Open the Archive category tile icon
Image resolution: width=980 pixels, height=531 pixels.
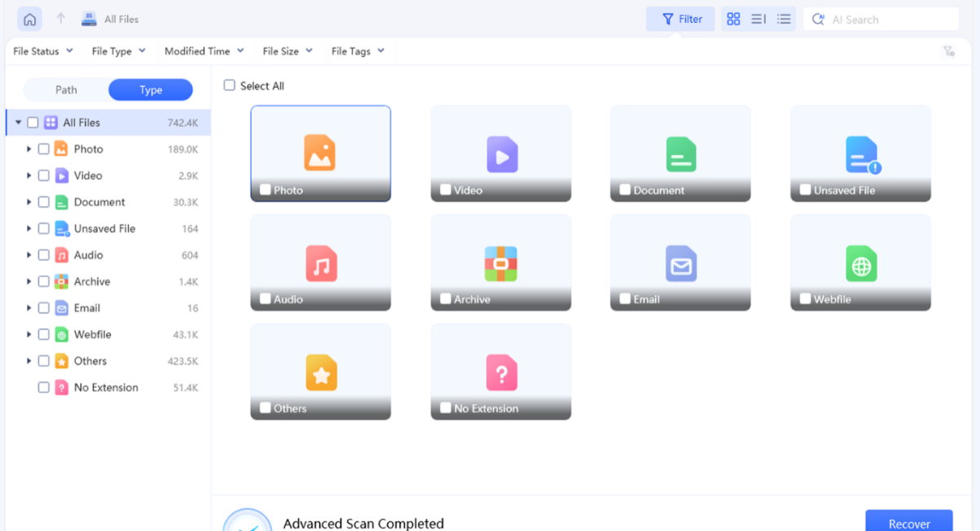501,263
